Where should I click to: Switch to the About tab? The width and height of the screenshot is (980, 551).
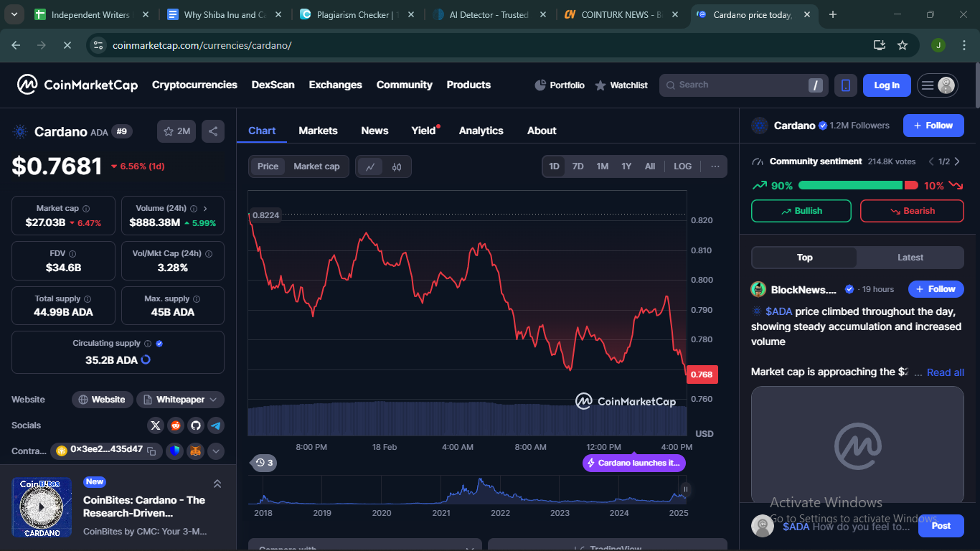pyautogui.click(x=542, y=131)
